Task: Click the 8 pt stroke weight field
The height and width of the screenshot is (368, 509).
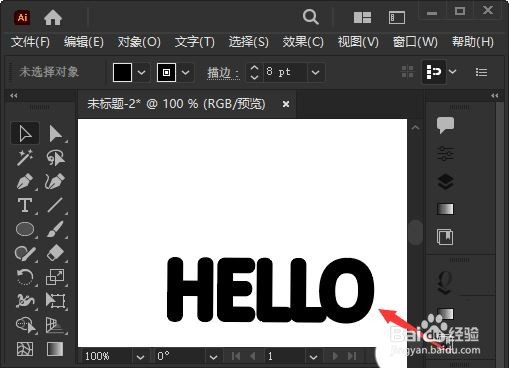Action: pyautogui.click(x=285, y=72)
